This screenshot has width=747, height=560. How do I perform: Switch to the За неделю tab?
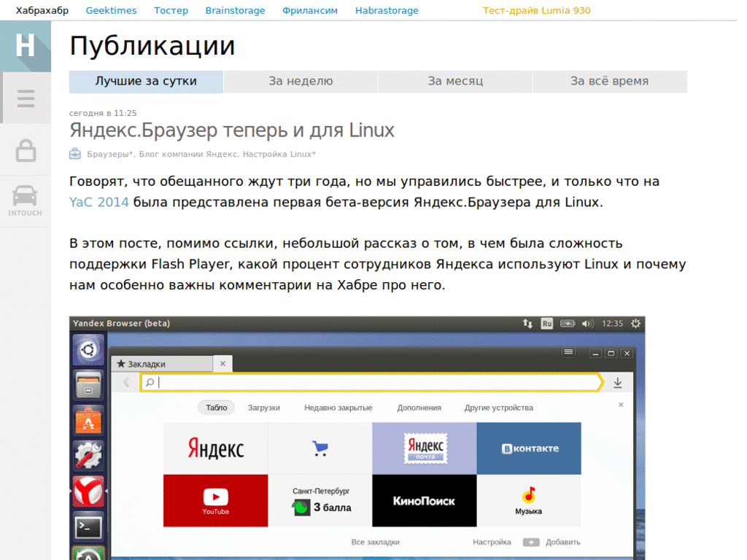[x=301, y=82]
